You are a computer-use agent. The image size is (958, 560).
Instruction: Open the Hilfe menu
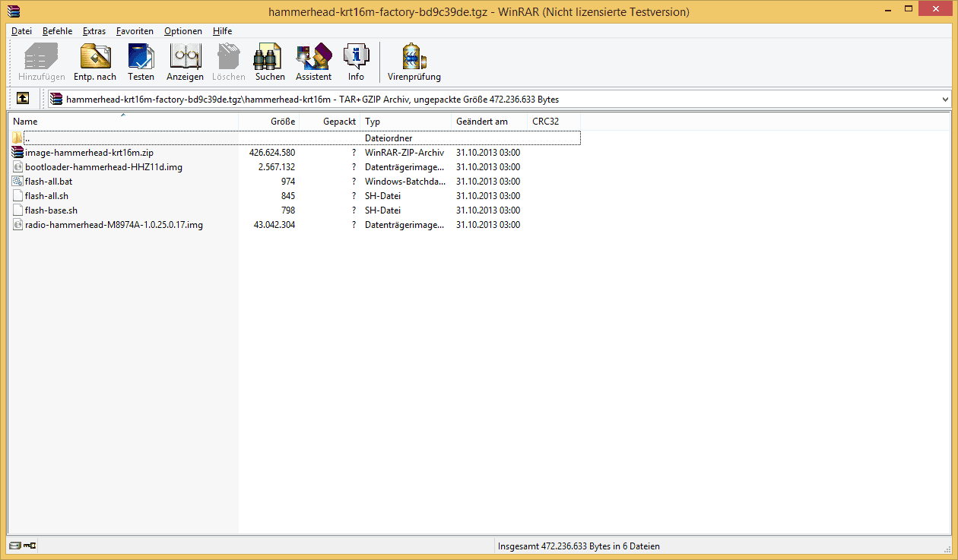pos(223,31)
